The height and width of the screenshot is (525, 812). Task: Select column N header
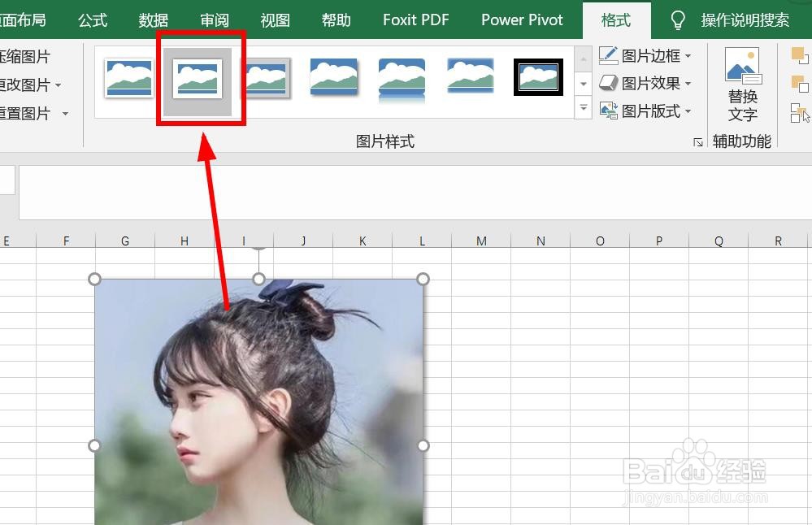coord(541,241)
